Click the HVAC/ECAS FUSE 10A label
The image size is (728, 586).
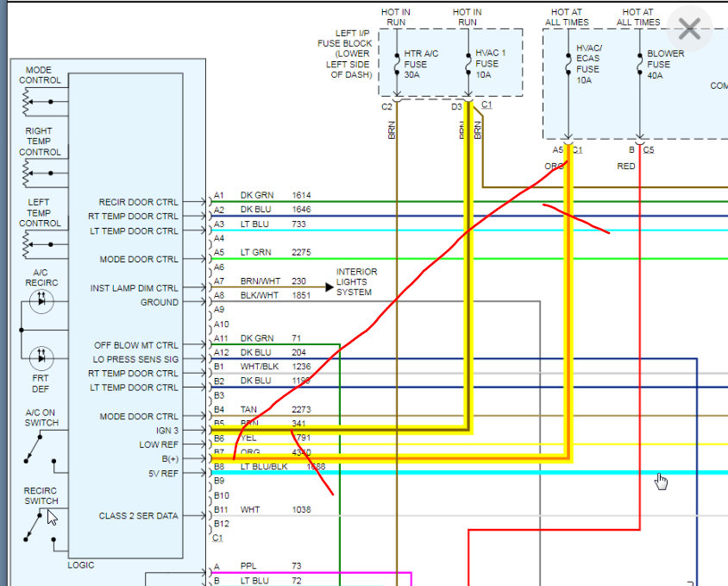(589, 64)
